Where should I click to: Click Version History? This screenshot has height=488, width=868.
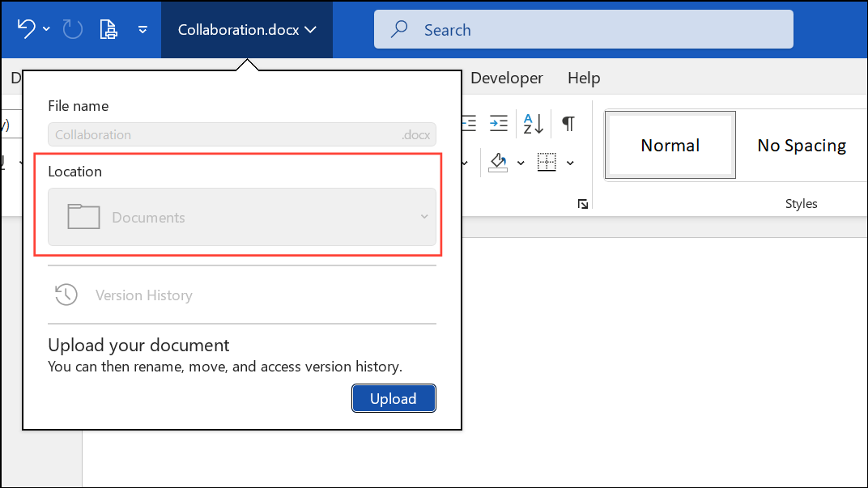click(x=144, y=295)
